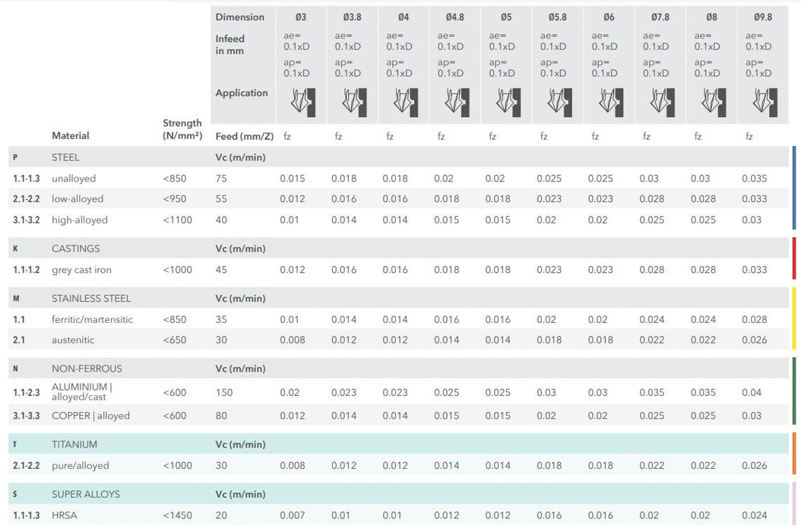Click the orange color bar beside TITANIUM
Image resolution: width=801 pixels, height=532 pixels.
click(794, 454)
